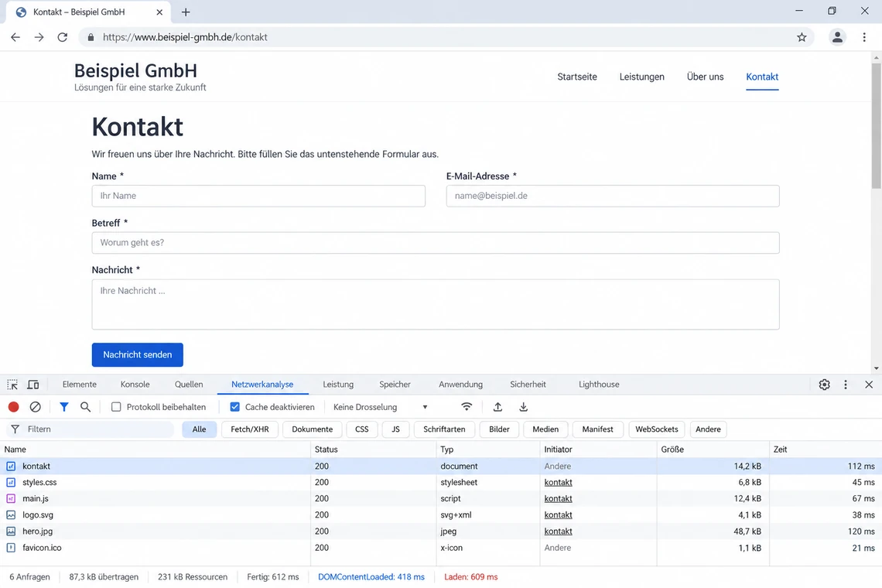
Task: Filter requests by Bilder
Action: [499, 429]
